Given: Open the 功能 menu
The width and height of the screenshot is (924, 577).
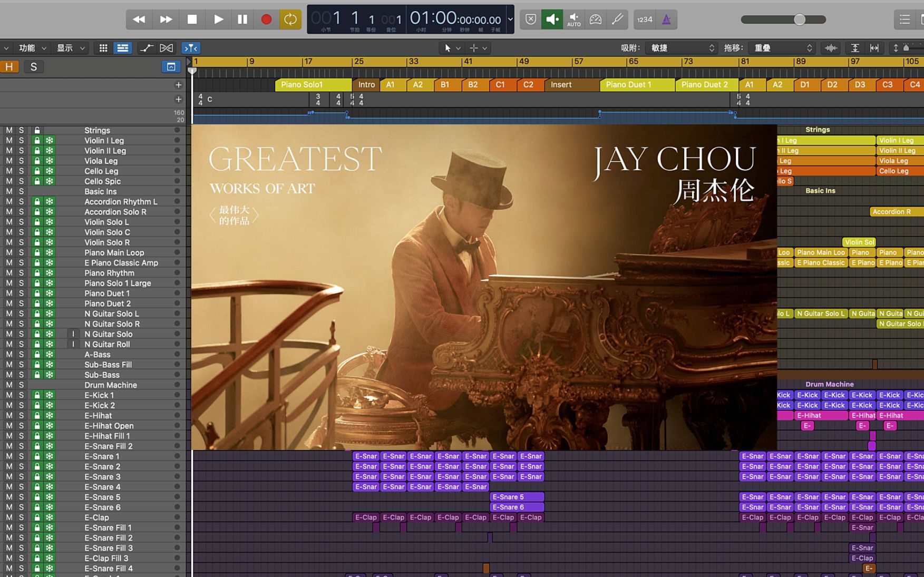Looking at the screenshot, I should [x=33, y=48].
